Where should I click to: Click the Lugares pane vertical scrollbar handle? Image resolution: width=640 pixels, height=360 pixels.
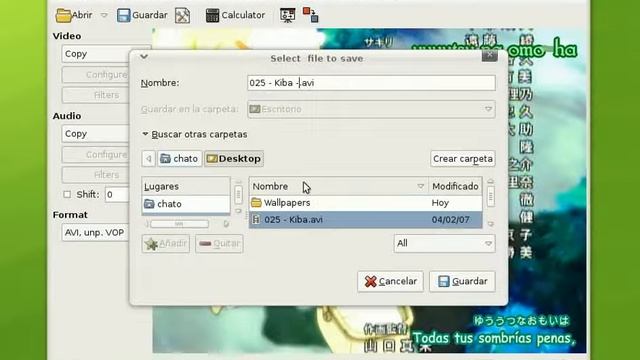238,194
